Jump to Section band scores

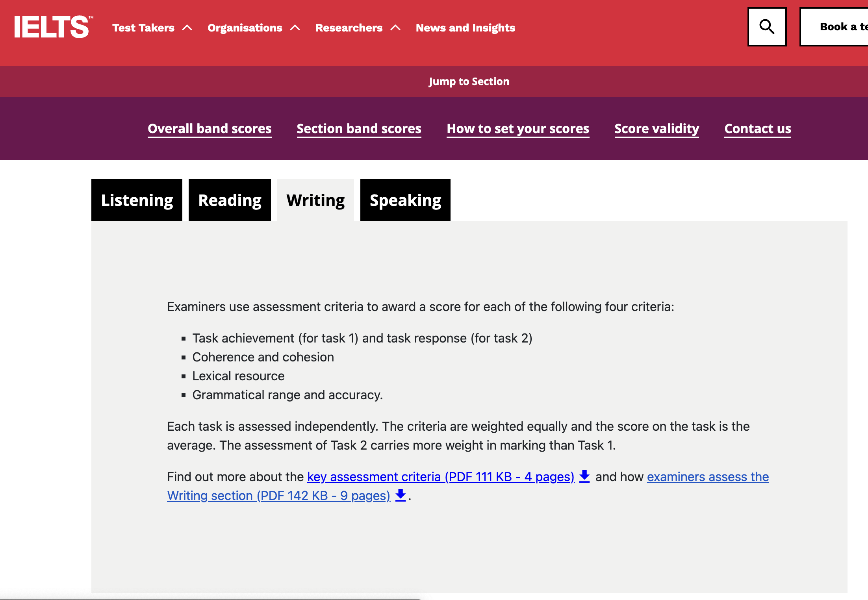(359, 129)
